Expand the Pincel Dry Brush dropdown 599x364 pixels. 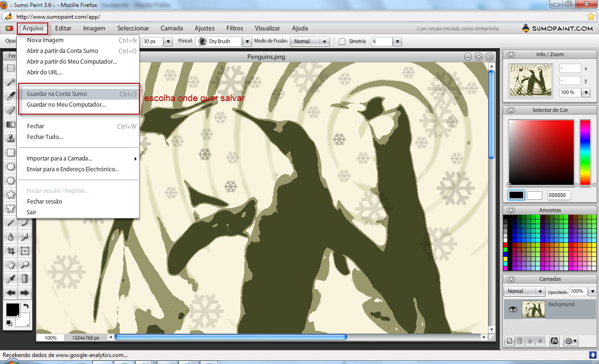point(247,41)
